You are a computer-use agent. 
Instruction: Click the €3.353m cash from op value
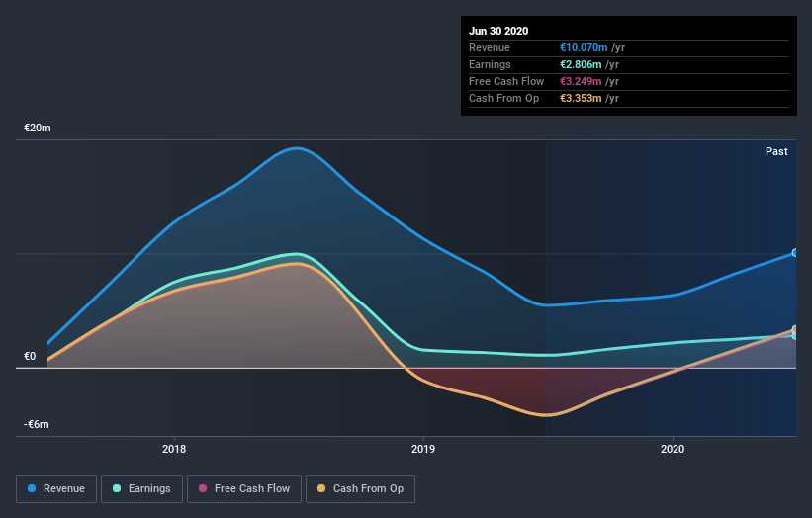click(x=581, y=98)
